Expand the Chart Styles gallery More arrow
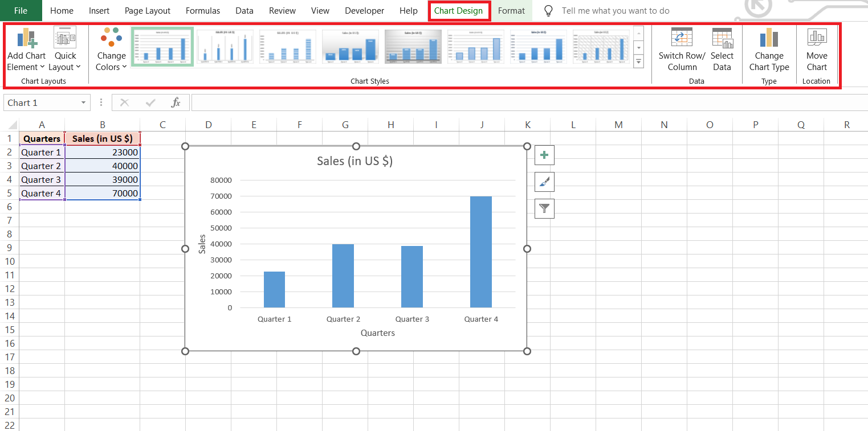The width and height of the screenshot is (868, 431). (x=638, y=61)
